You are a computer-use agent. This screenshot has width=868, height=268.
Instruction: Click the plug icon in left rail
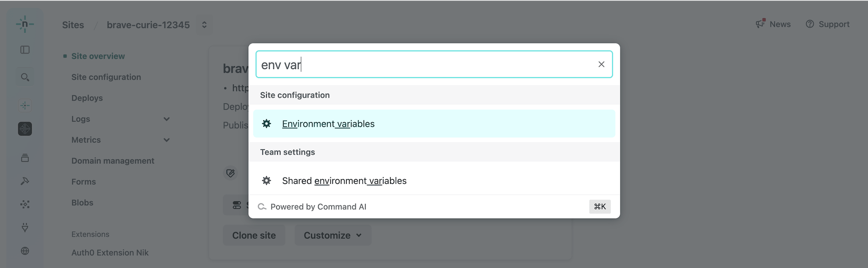pyautogui.click(x=25, y=227)
